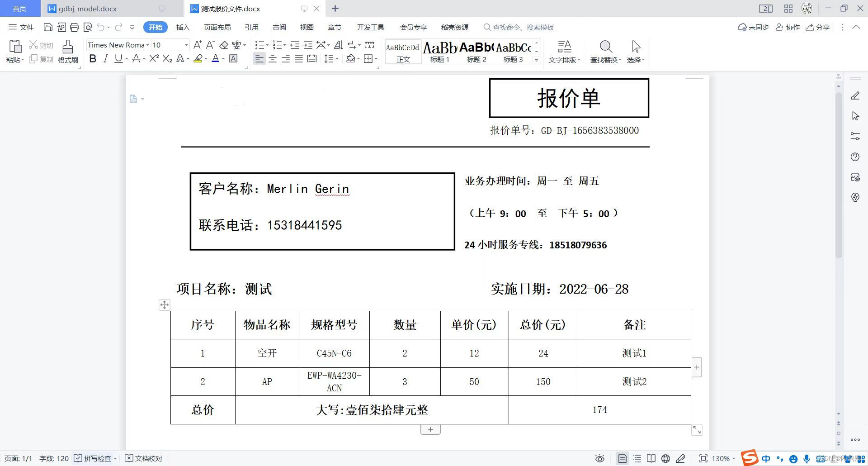Open the Review (审阅) tab
The height and width of the screenshot is (466, 868).
pyautogui.click(x=279, y=27)
